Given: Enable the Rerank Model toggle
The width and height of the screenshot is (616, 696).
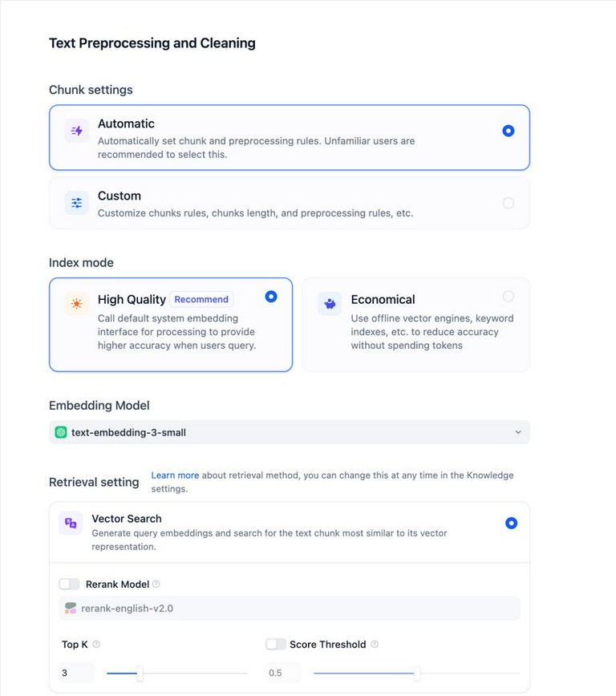Looking at the screenshot, I should pyautogui.click(x=69, y=584).
